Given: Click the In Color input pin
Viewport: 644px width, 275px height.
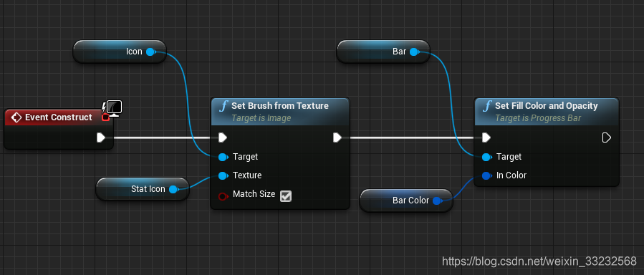Looking at the screenshot, I should [x=486, y=175].
